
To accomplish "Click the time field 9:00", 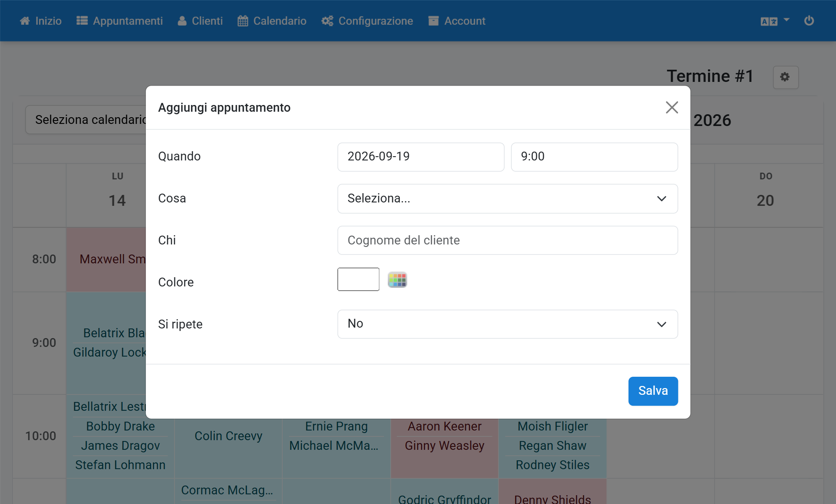I will [594, 157].
